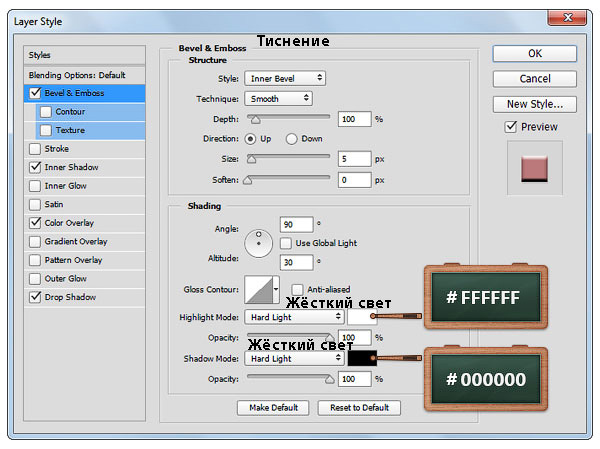Screen dimensions: 600x449
Task: Uncheck the Inner Shadow checkbox
Action: point(35,167)
